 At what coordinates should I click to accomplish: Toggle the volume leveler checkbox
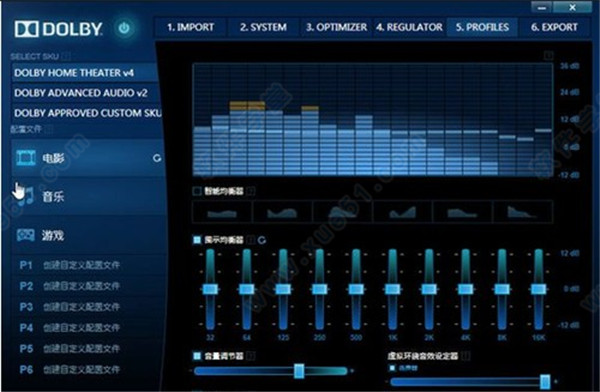pyautogui.click(x=197, y=356)
